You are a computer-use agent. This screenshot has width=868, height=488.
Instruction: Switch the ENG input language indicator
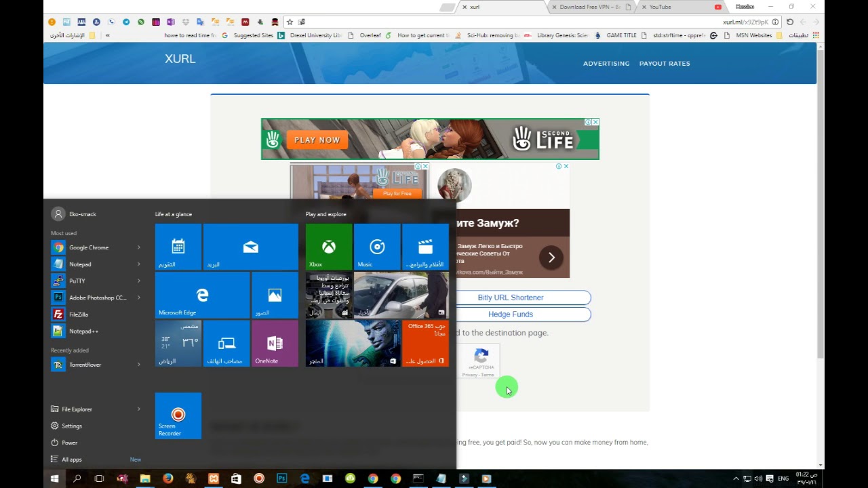point(783,479)
